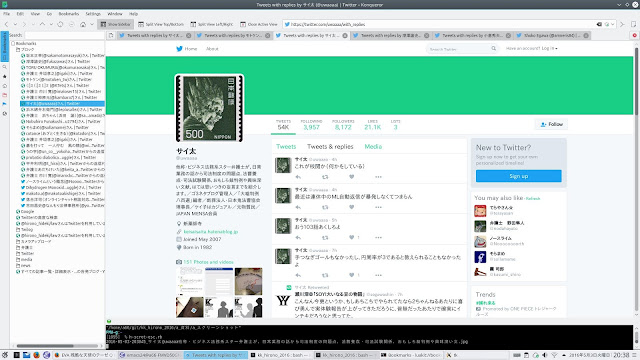Retweet the tweet mentioning 103話
This screenshot has height=360, width=640.
click(325, 238)
